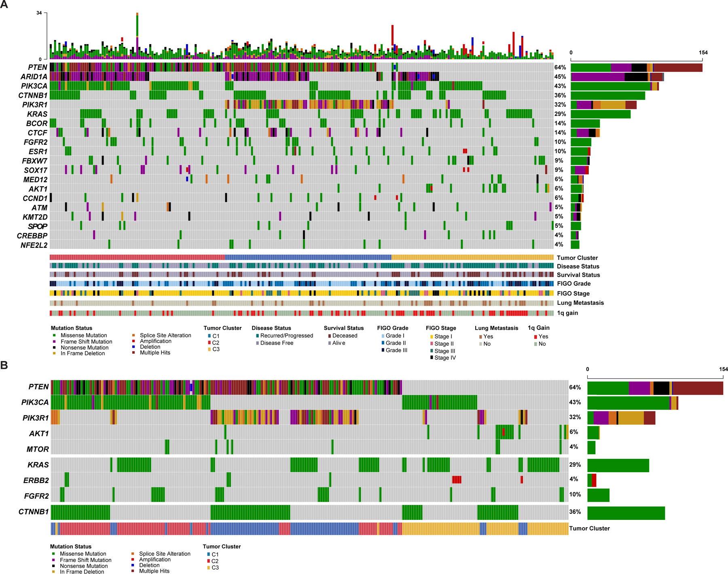Select panel A Missense Mutation legend swatch

pos(54,335)
